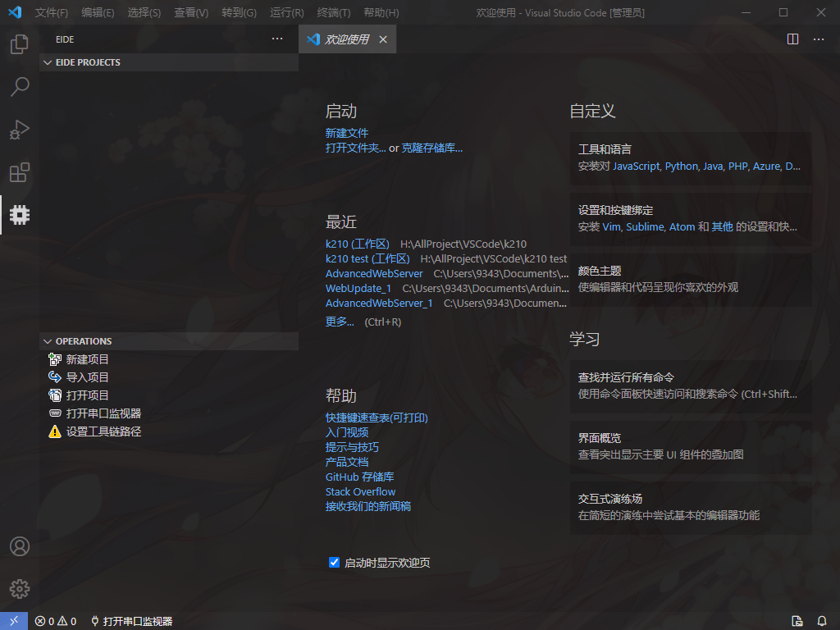
Task: Open 提示与技巧 help link
Action: pyautogui.click(x=352, y=447)
